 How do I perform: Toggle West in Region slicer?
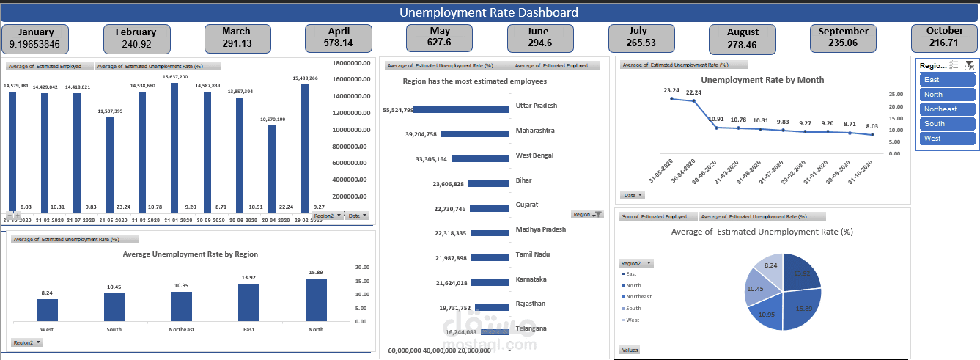click(x=947, y=139)
